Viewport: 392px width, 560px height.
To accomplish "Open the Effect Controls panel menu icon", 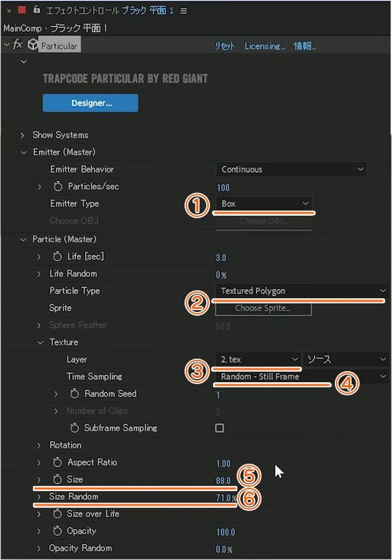I will 183,11.
